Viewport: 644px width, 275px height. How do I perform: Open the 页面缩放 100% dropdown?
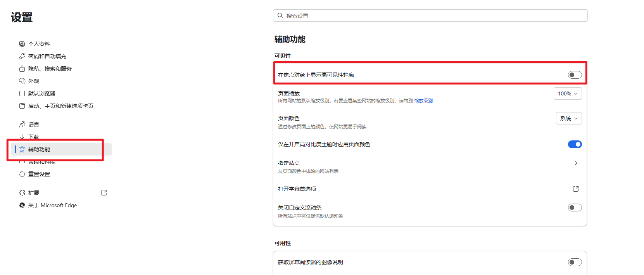[568, 93]
